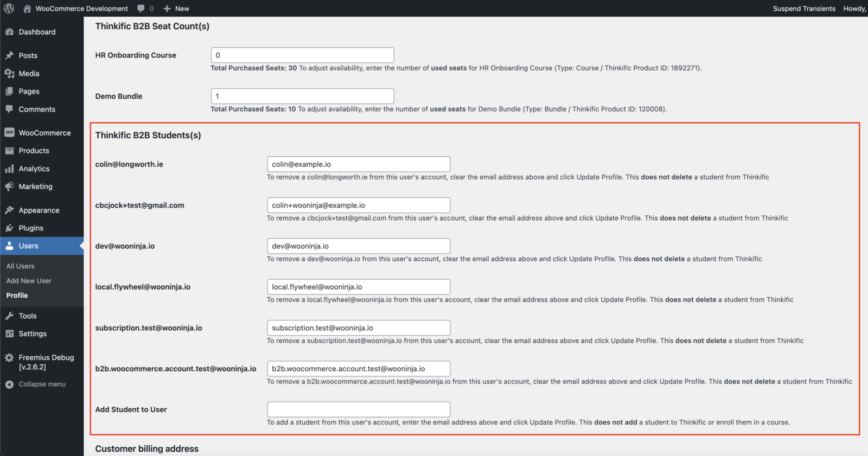The height and width of the screenshot is (456, 868).
Task: Open Media via its sidebar icon
Action: click(9, 74)
